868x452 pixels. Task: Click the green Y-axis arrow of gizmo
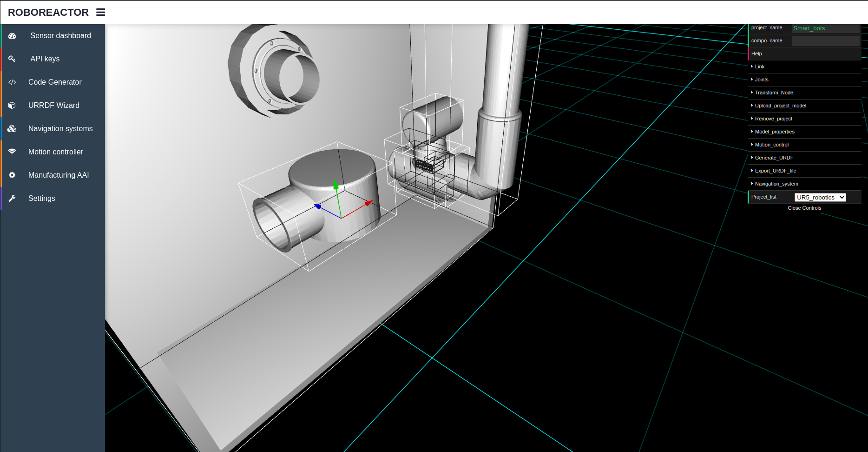click(x=336, y=185)
